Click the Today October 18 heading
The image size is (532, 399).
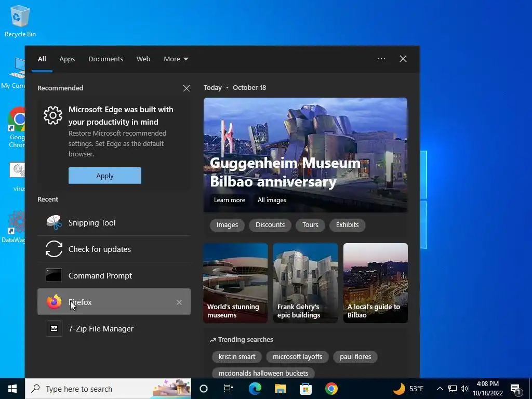coord(235,87)
